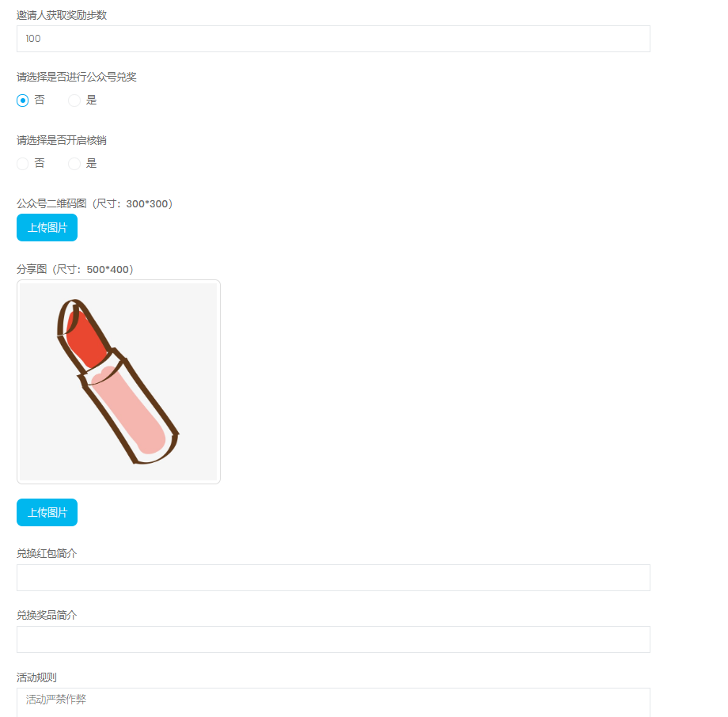Click the 兑换红包简介 label text
The image size is (728, 717).
coord(47,553)
